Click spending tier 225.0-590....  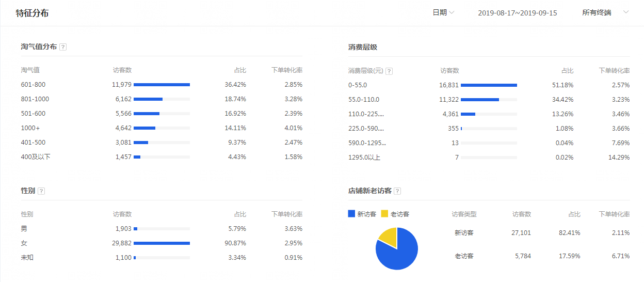366,129
